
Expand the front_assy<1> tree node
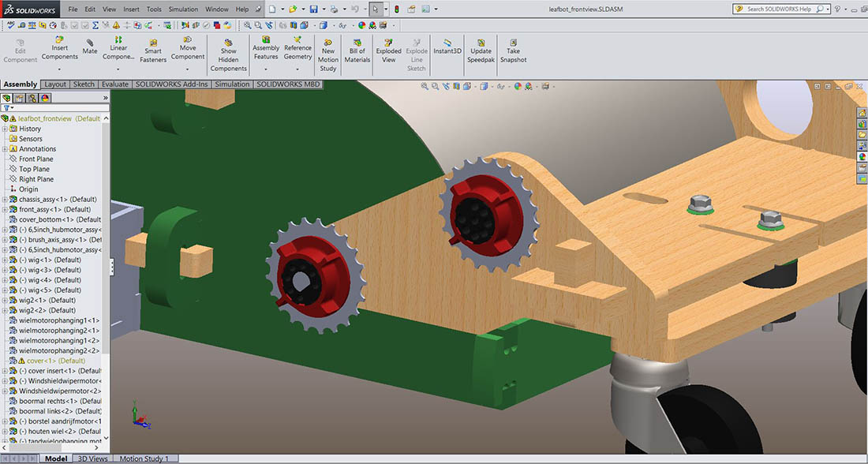(x=5, y=209)
